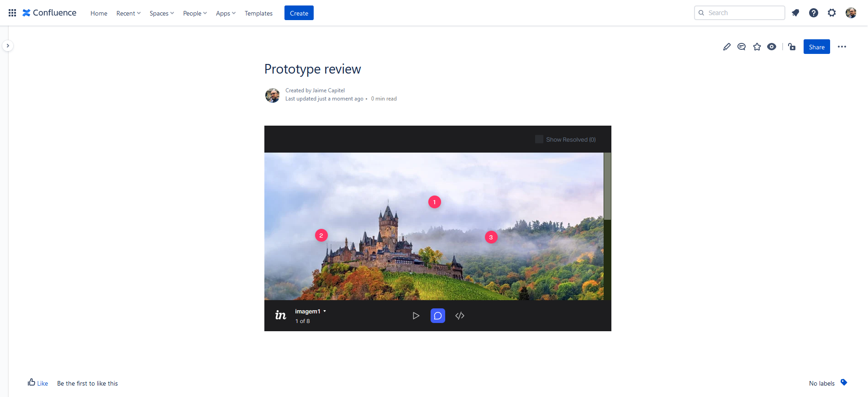The width and height of the screenshot is (868, 397).
Task: Open the Home navigation item
Action: point(99,13)
